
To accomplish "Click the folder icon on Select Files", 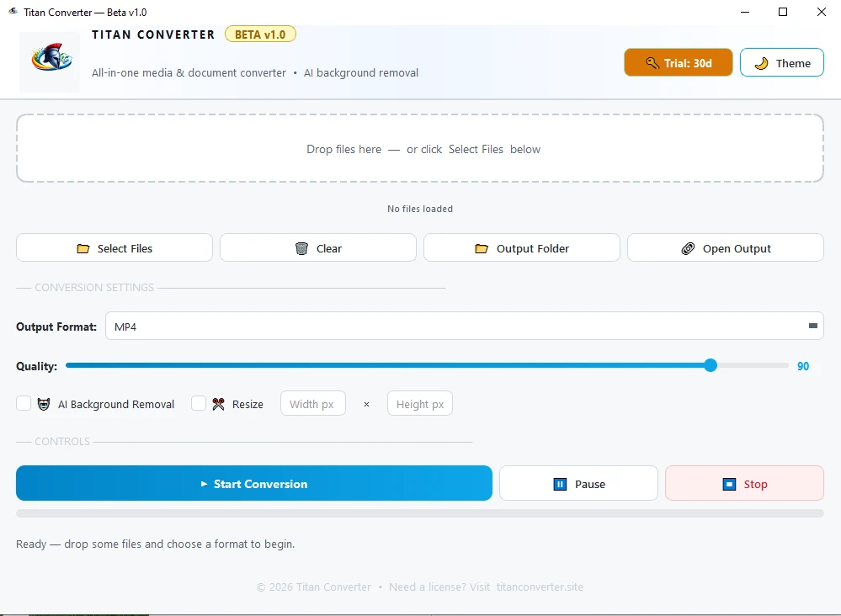I will tap(83, 247).
